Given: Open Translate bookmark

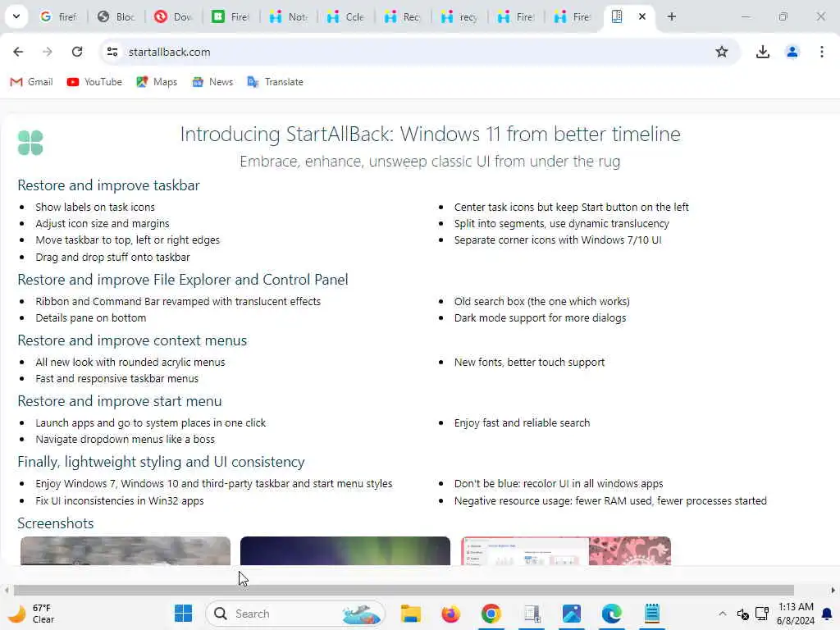Looking at the screenshot, I should (x=276, y=82).
